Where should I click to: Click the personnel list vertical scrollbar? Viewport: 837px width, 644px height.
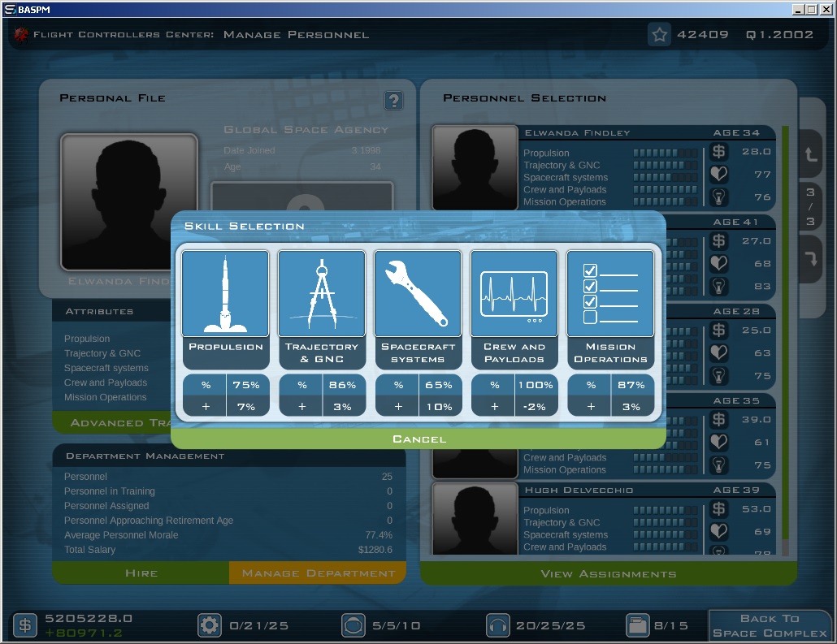point(785,340)
